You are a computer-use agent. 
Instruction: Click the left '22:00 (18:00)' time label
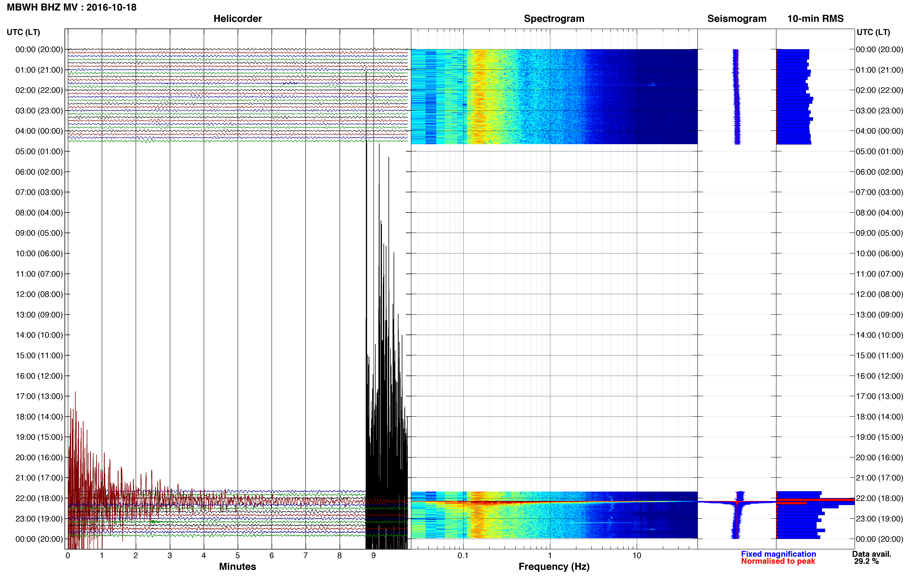coord(39,498)
